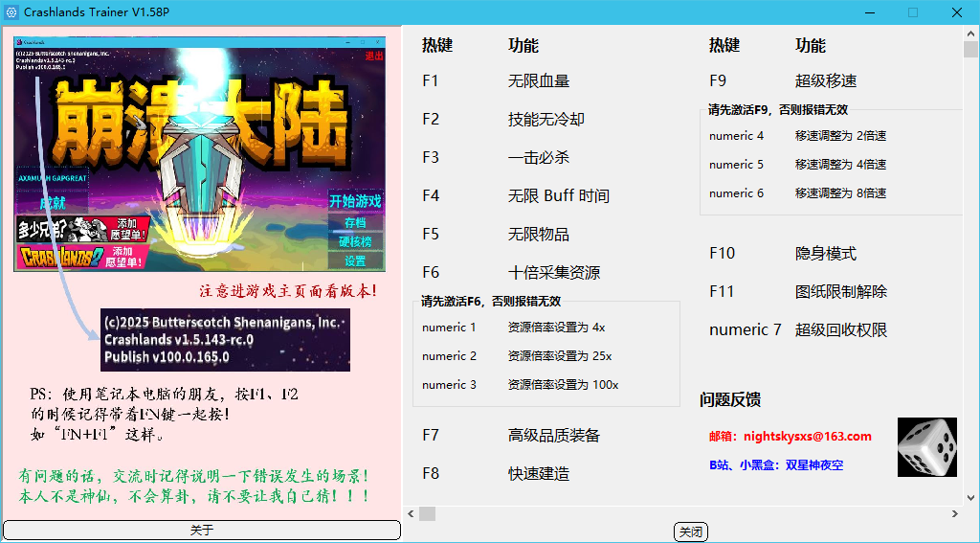Select the F5 无限物品 entry
The image size is (980, 543).
pyautogui.click(x=496, y=234)
